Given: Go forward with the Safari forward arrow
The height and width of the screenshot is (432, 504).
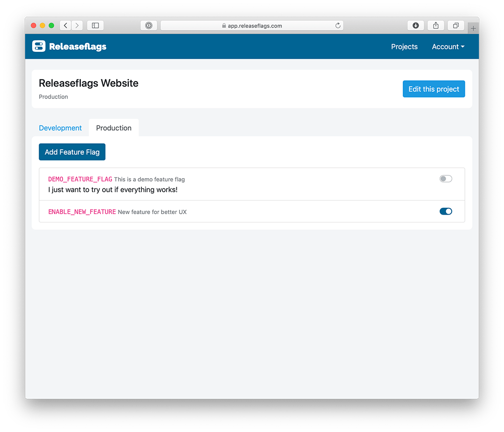Looking at the screenshot, I should click(77, 25).
